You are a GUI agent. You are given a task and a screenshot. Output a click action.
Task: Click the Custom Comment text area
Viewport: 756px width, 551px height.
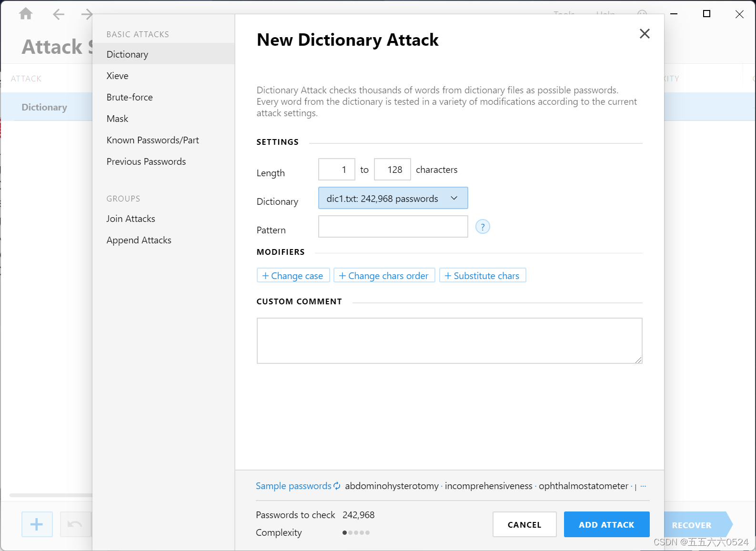click(x=450, y=341)
